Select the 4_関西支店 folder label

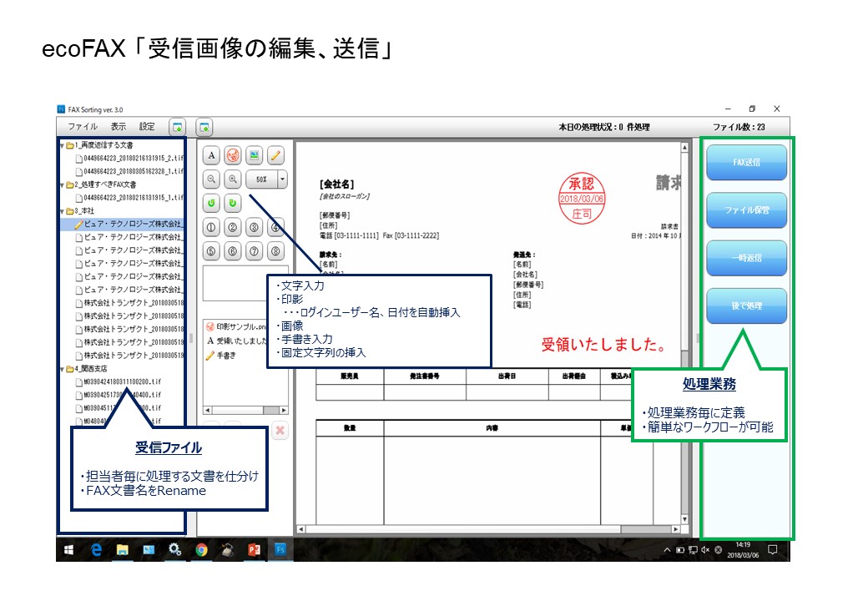[x=91, y=369]
